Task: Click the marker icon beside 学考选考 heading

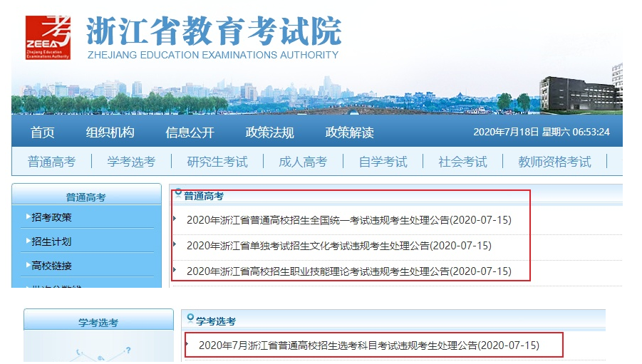Action: (x=190, y=318)
